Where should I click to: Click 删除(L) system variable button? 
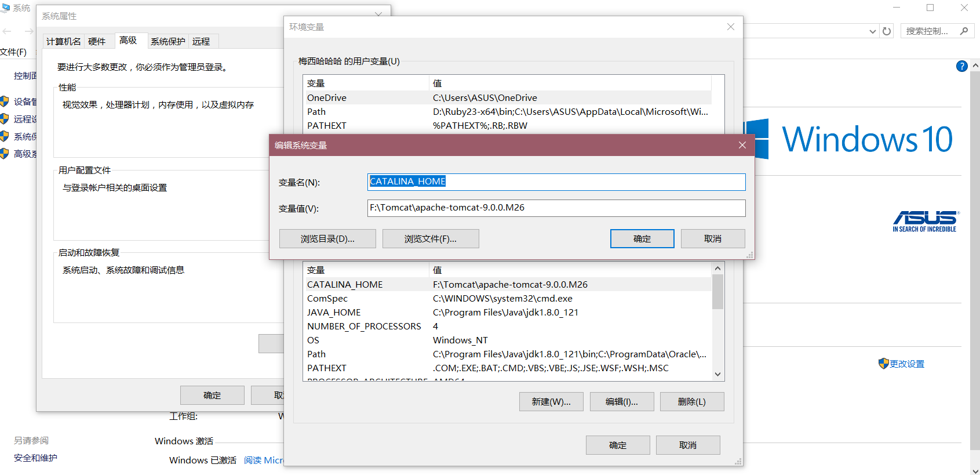pyautogui.click(x=692, y=401)
